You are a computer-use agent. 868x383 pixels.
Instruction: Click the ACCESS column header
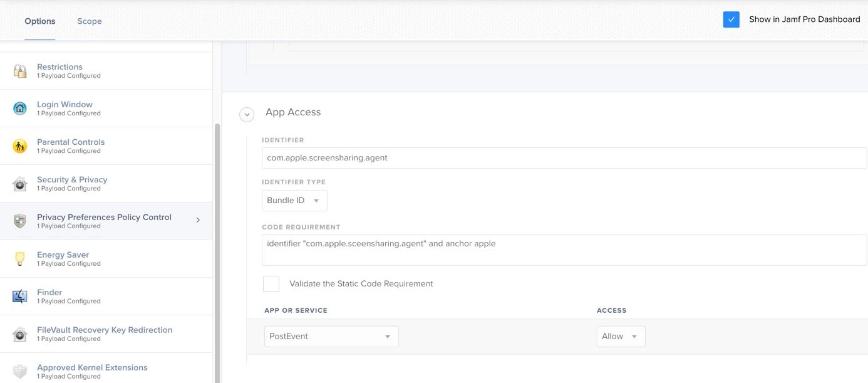612,310
